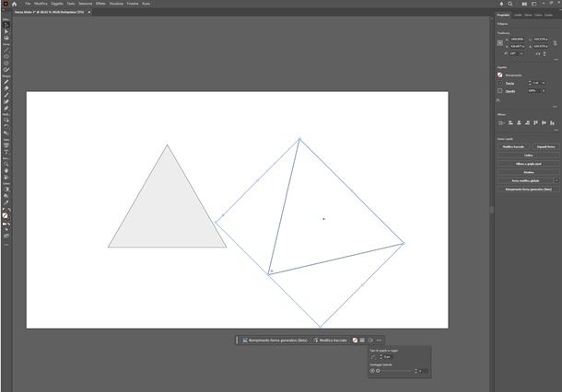
Task: Click Modifica tracciato in floating taskbar
Action: (x=329, y=340)
